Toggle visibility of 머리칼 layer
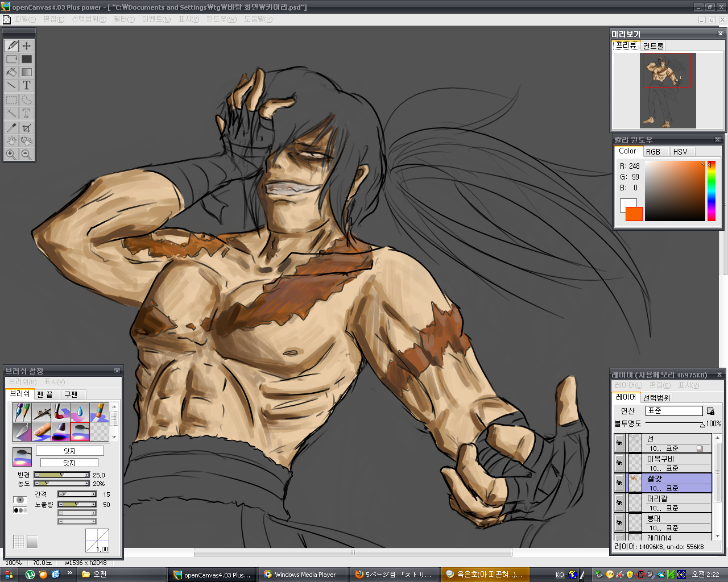Screen dimensions: 728x582 tap(619, 503)
